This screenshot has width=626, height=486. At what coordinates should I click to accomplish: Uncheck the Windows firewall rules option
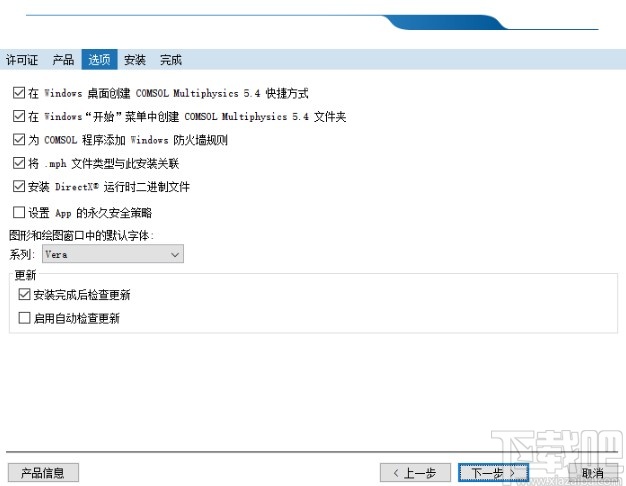19,139
